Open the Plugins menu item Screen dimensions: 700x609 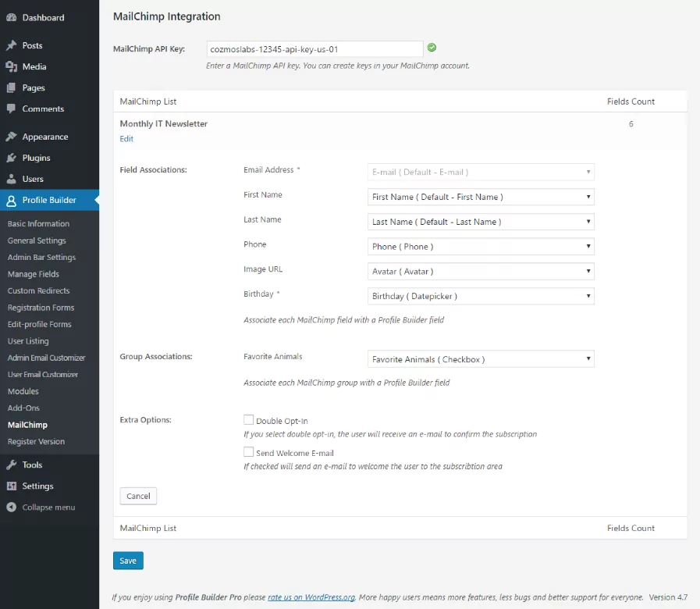[49, 158]
